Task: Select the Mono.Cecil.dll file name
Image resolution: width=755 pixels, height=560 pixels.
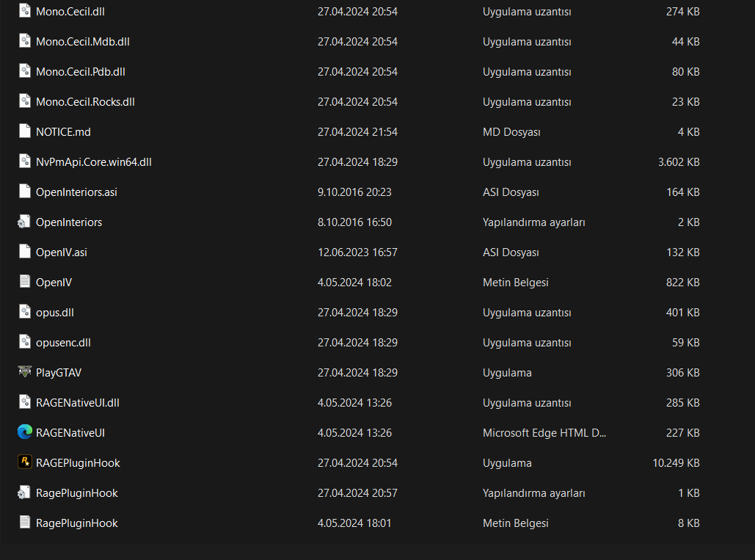Action: point(70,12)
